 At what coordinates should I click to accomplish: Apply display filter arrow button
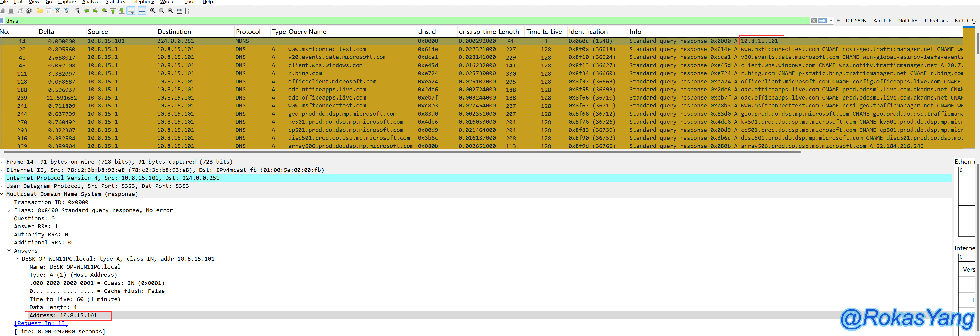[x=822, y=21]
